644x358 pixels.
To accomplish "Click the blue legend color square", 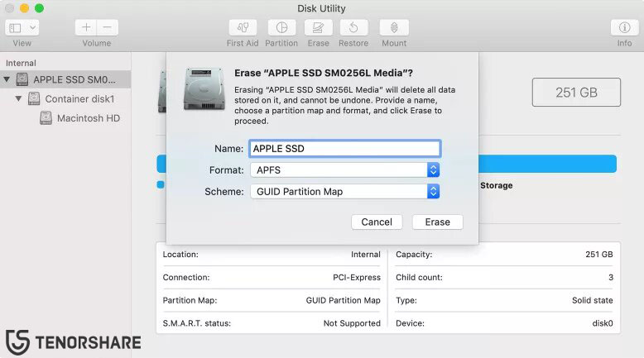I will (161, 185).
